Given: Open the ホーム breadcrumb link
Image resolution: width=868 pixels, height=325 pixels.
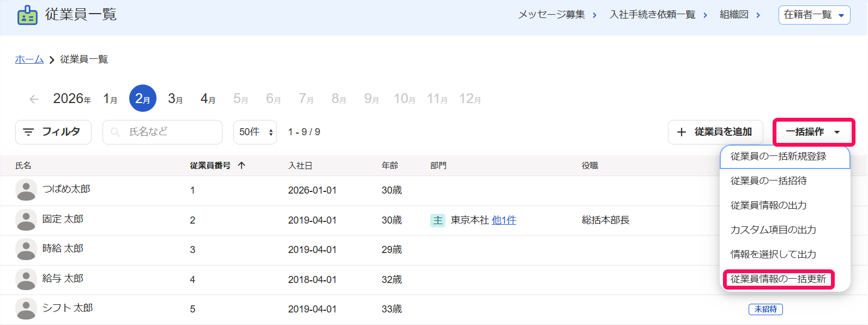Looking at the screenshot, I should click(29, 59).
